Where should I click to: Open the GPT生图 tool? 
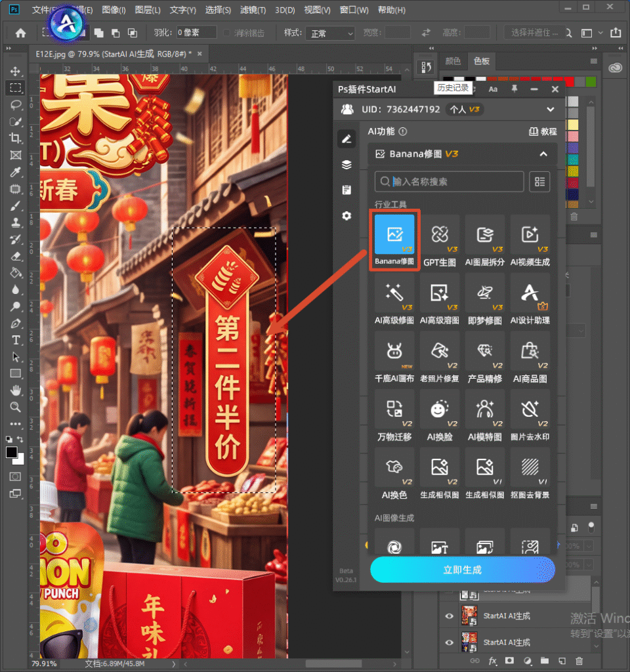440,241
